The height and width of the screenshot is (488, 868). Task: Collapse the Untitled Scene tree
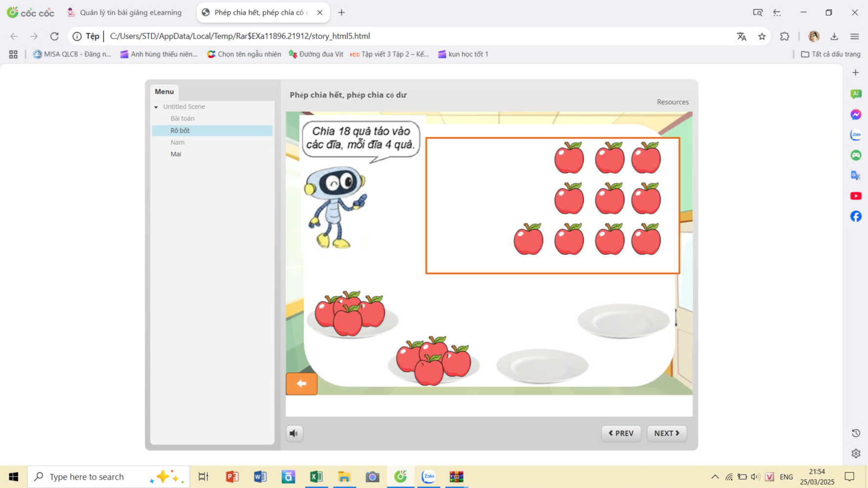tap(156, 107)
